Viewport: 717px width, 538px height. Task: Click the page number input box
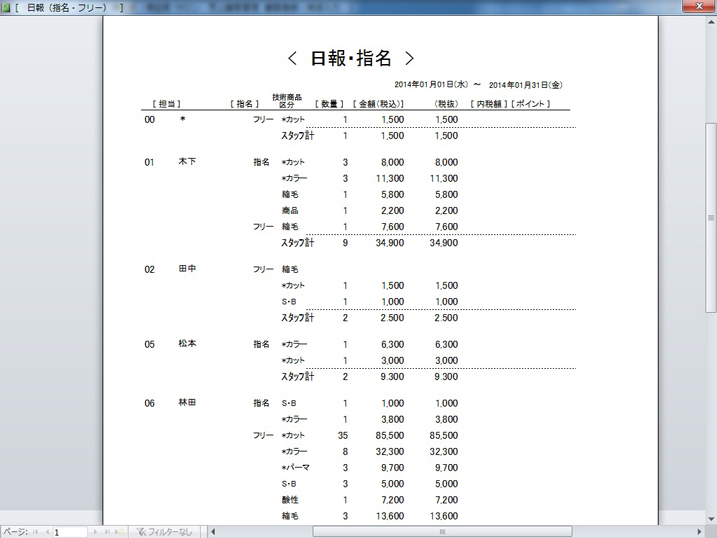70,532
